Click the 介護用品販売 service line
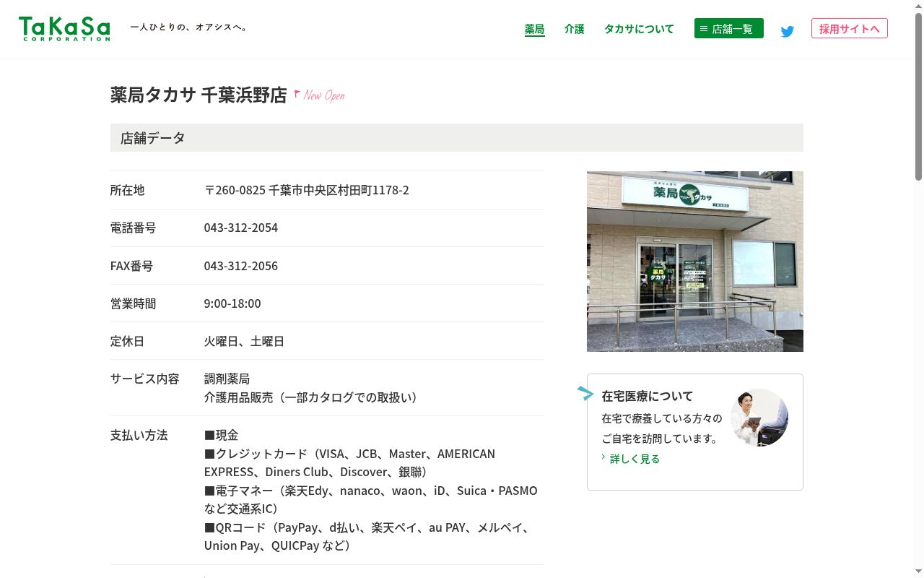This screenshot has width=924, height=578. (313, 397)
